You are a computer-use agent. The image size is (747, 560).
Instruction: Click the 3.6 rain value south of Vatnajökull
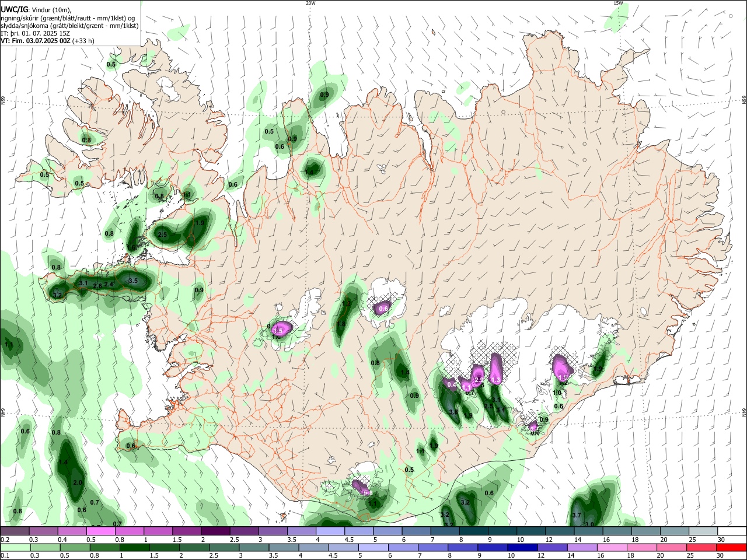453,412
